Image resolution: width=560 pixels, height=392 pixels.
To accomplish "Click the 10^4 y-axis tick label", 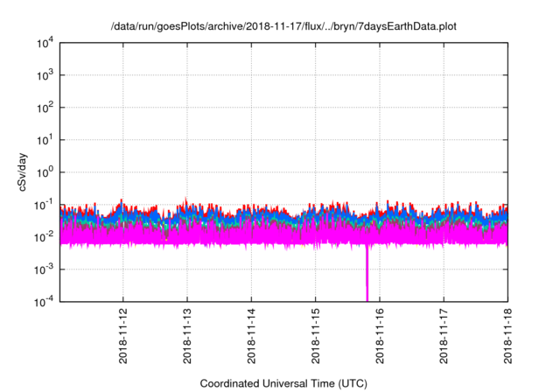I will click(x=45, y=44).
